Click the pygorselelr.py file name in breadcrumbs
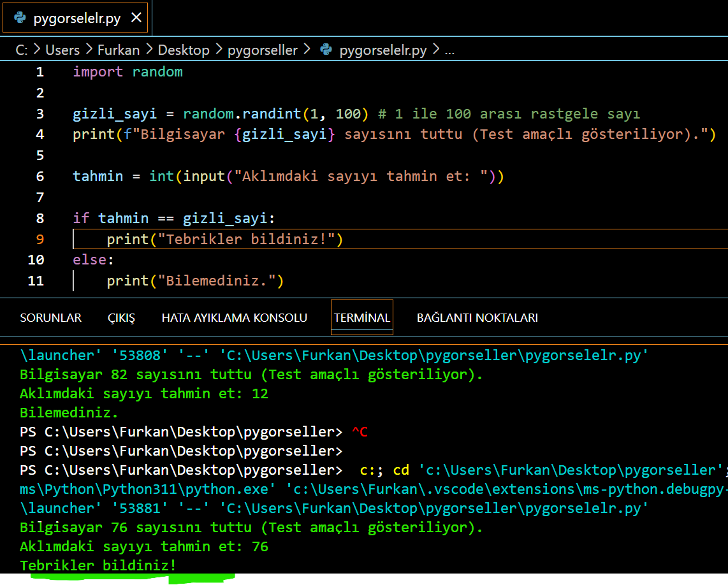The image size is (728, 585). (383, 50)
